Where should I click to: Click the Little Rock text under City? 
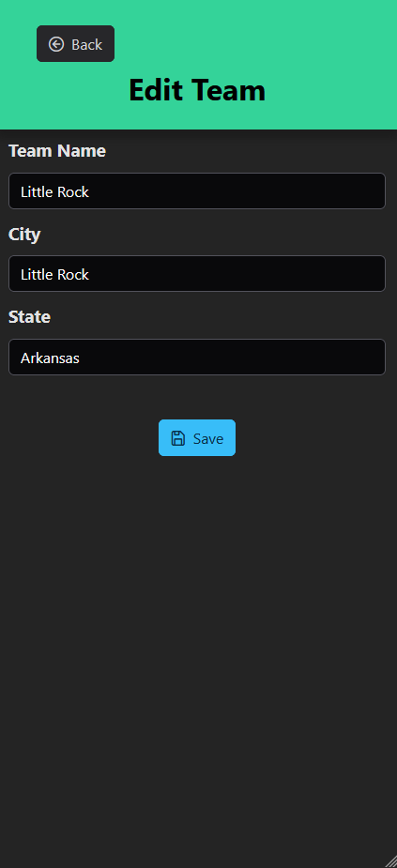54,274
